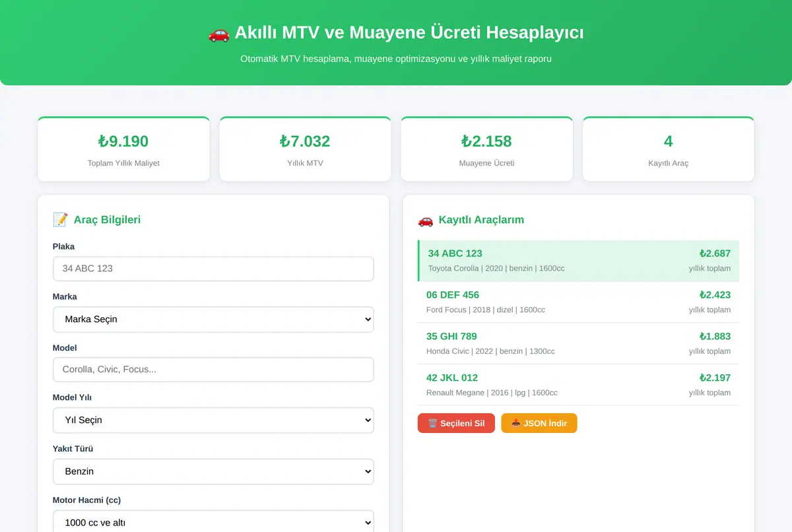Select vehicle row 42 JKL 012

[578, 385]
